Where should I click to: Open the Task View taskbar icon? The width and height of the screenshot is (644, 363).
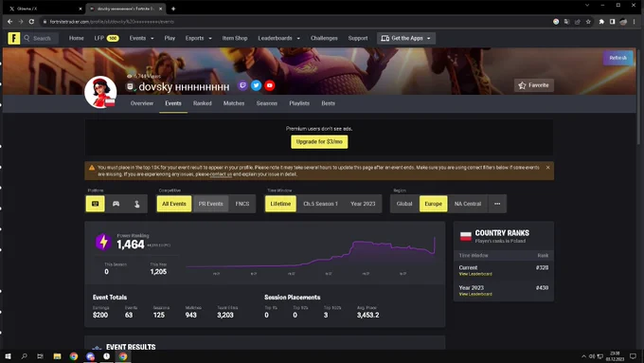pyautogui.click(x=40, y=356)
